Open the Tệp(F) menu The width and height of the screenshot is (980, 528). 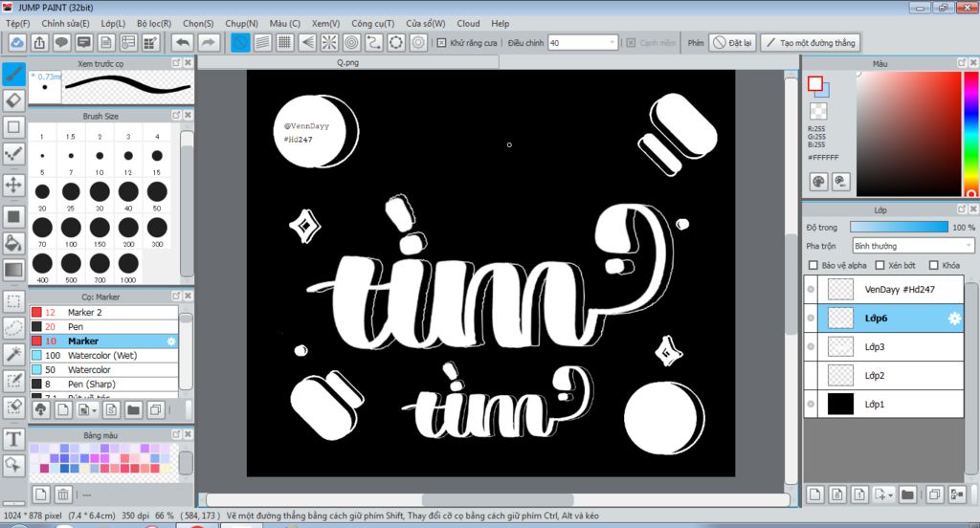click(17, 23)
